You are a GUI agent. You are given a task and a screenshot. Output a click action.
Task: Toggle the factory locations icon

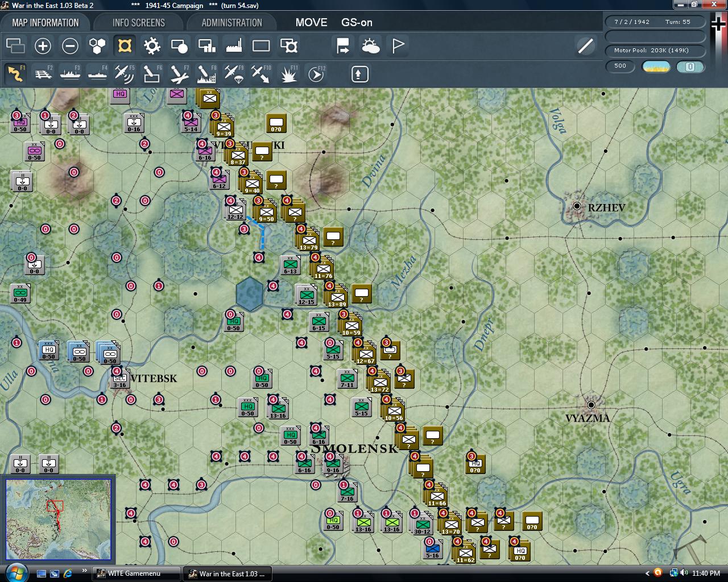[x=234, y=46]
